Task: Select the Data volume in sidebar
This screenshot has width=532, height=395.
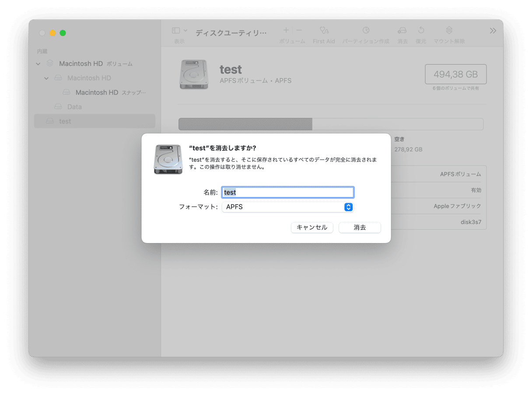Action: click(x=74, y=107)
